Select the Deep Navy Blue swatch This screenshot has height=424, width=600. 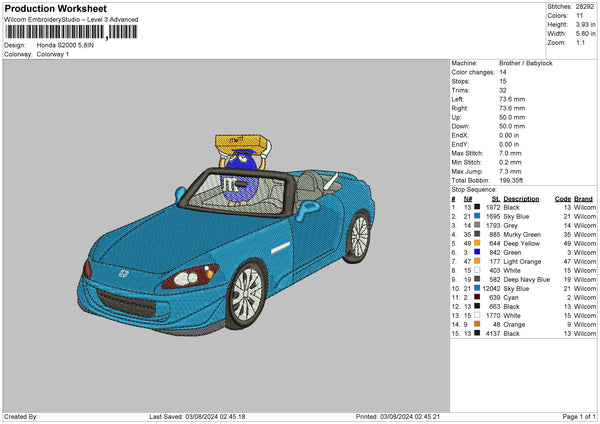(x=477, y=279)
